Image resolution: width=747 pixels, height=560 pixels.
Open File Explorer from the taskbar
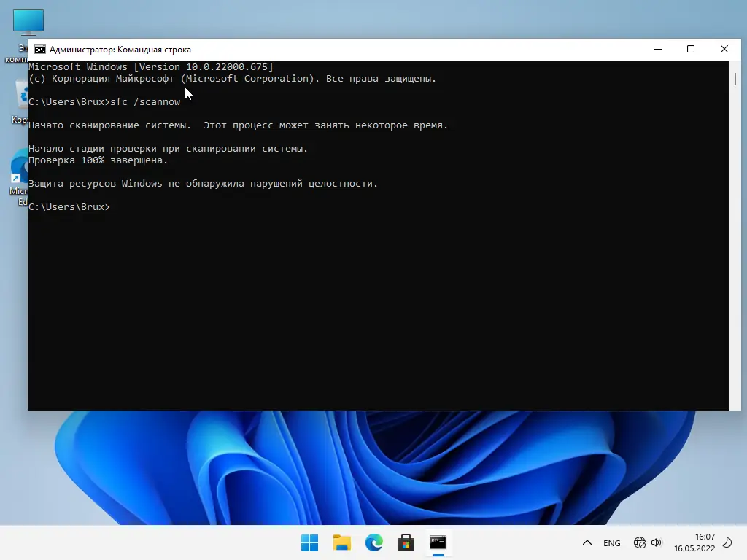(341, 542)
